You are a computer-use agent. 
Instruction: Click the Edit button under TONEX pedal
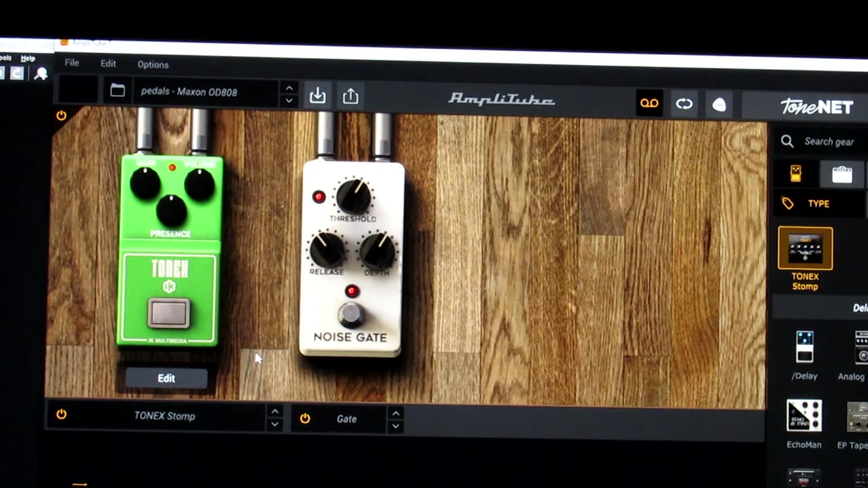point(166,378)
